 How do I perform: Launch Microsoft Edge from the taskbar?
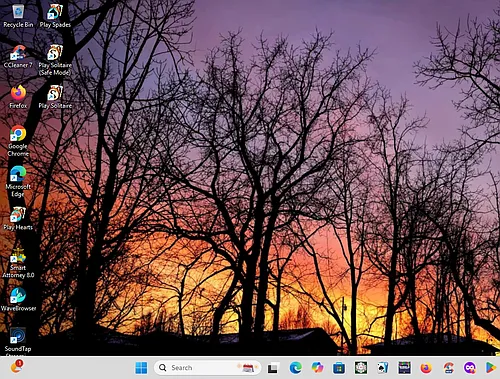point(295,368)
